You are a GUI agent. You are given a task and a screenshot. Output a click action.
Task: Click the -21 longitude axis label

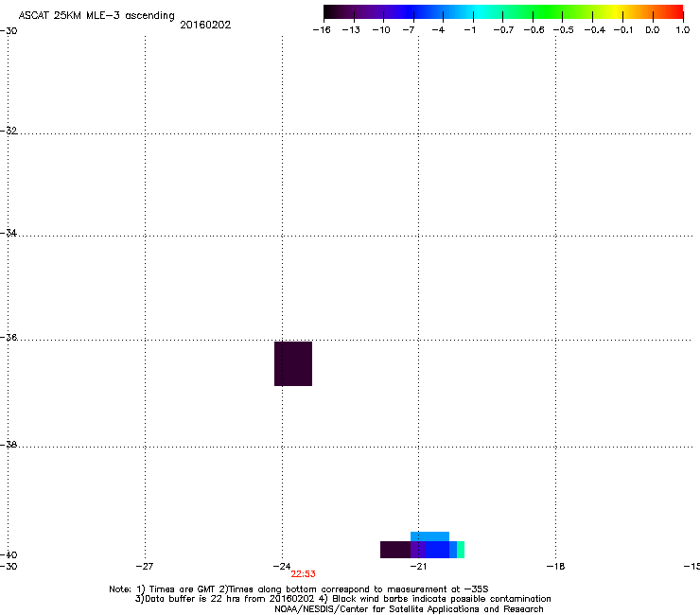[x=418, y=567]
